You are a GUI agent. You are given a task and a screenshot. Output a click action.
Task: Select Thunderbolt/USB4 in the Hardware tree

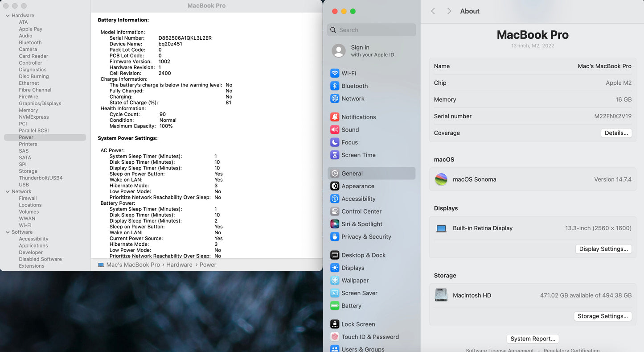(41, 178)
